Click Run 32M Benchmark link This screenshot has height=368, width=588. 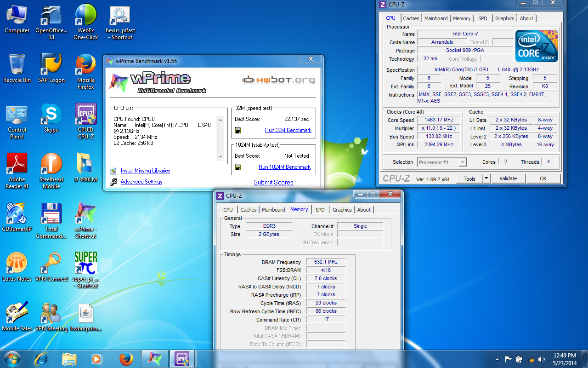tap(288, 130)
